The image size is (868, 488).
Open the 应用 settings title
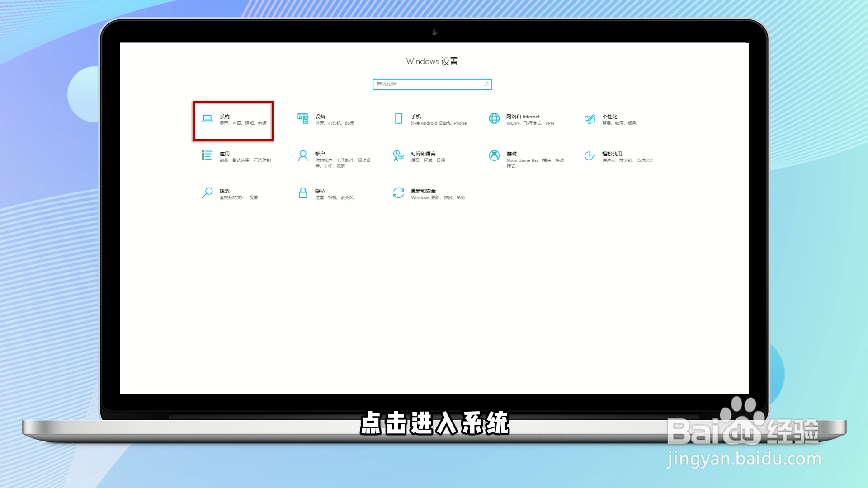[x=225, y=154]
